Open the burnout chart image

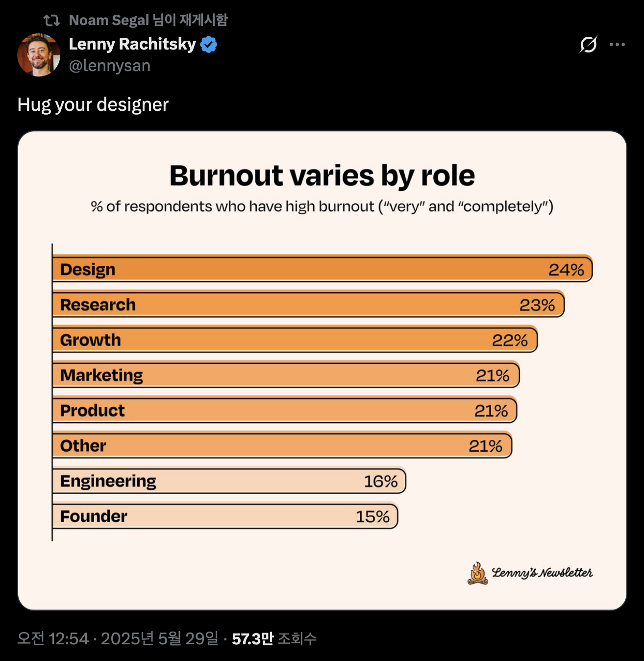322,371
